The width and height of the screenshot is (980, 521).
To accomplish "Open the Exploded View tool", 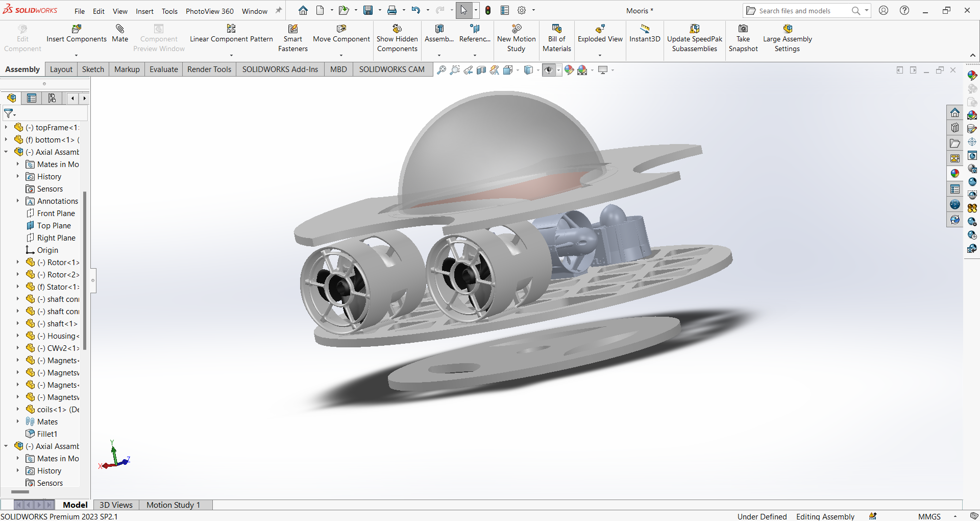I will click(x=600, y=34).
